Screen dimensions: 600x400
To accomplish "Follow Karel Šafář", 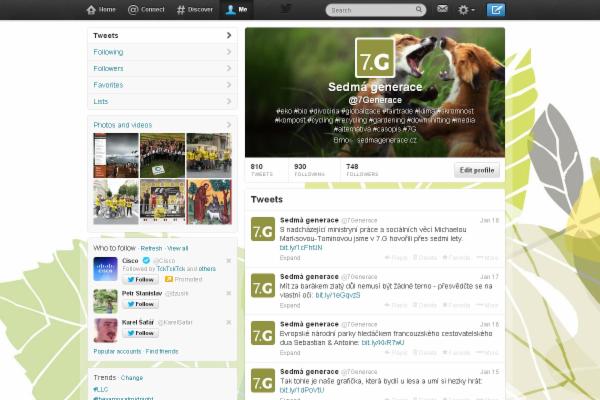I will [139, 333].
